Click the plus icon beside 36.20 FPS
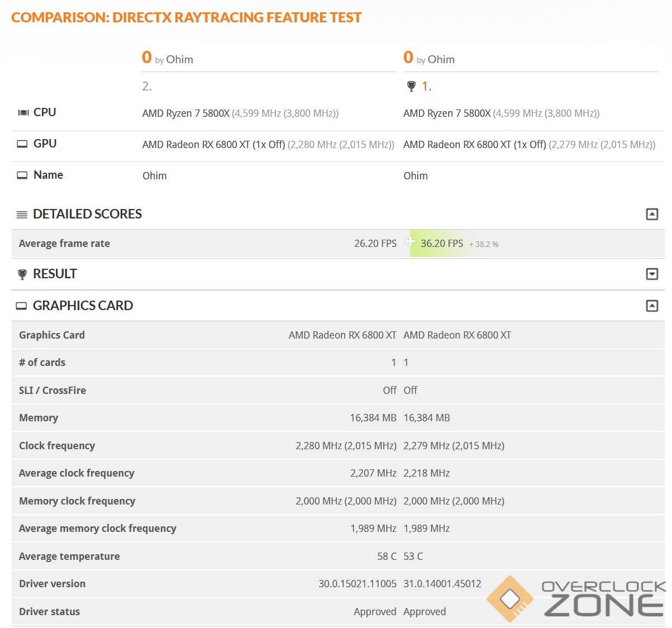Screen dimensions: 672x628 [411, 242]
